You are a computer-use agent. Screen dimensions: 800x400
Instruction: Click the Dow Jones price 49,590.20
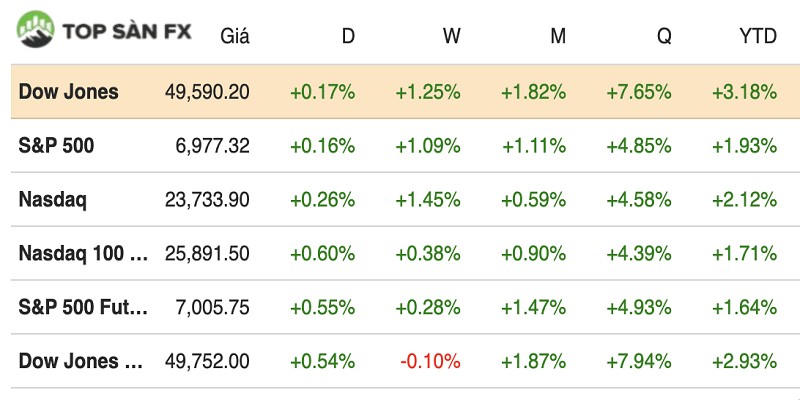(207, 92)
